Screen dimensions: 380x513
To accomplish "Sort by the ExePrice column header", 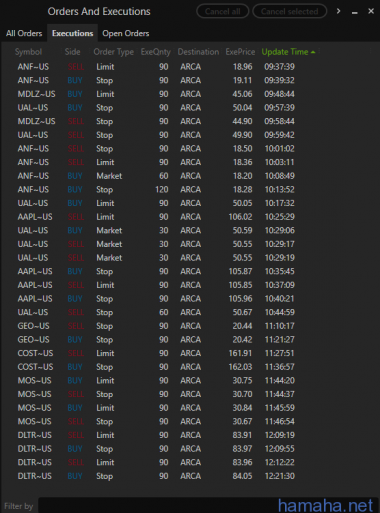I will click(240, 52).
